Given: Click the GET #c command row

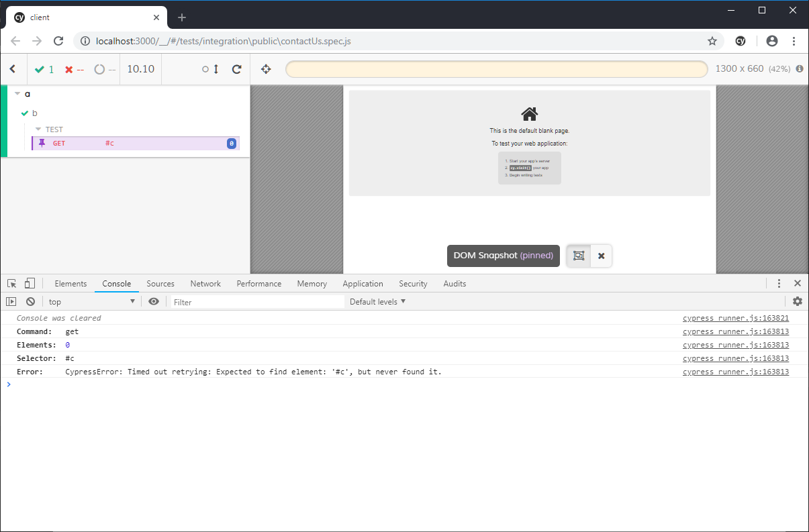Looking at the screenshot, I should pyautogui.click(x=136, y=144).
